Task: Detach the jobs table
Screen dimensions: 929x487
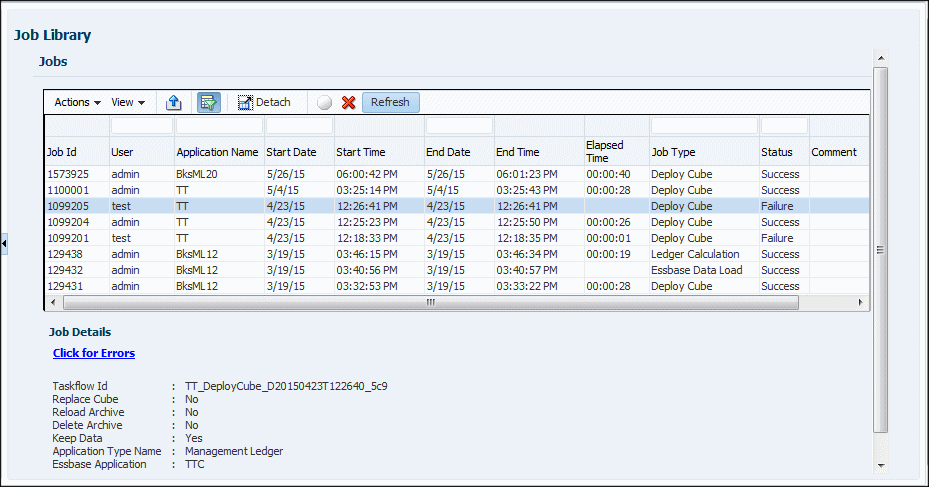Action: [x=264, y=102]
